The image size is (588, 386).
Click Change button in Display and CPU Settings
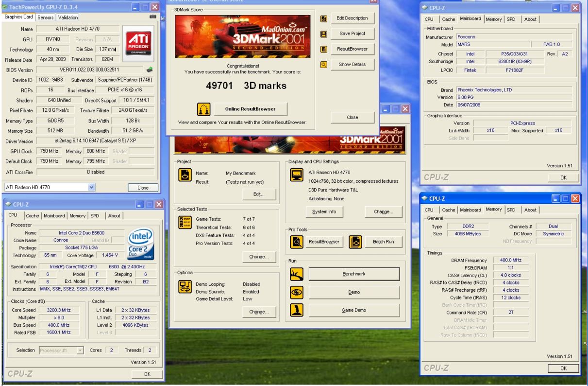(x=384, y=211)
